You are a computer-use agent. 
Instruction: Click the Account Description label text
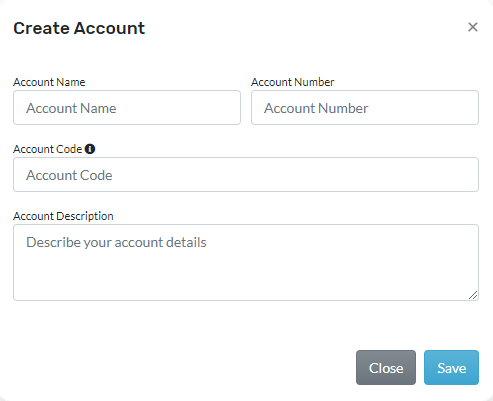click(x=63, y=216)
